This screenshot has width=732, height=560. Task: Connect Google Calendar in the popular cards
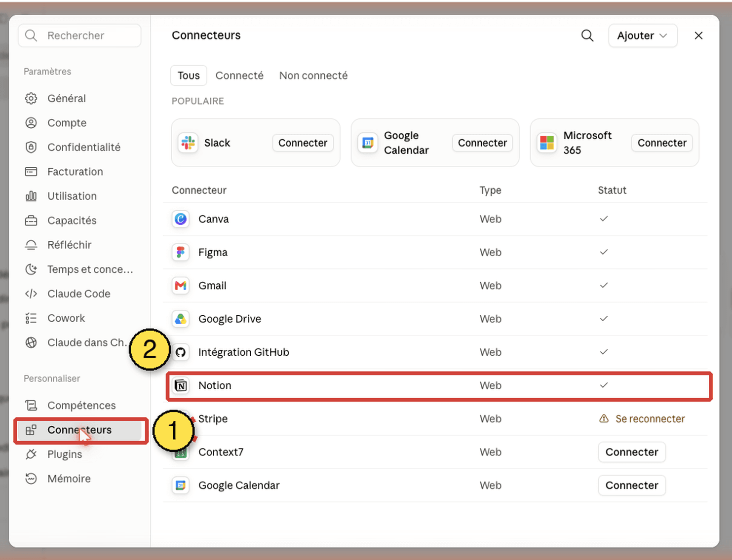(482, 143)
